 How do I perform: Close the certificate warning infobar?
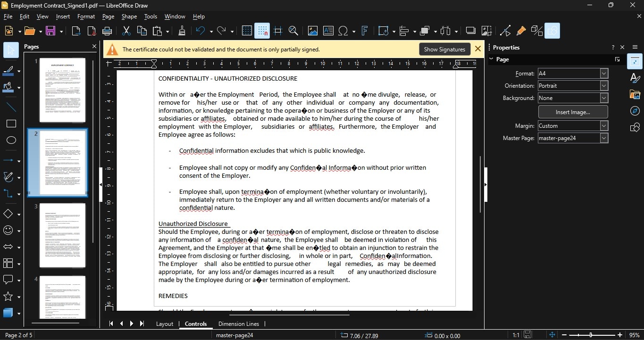point(478,49)
